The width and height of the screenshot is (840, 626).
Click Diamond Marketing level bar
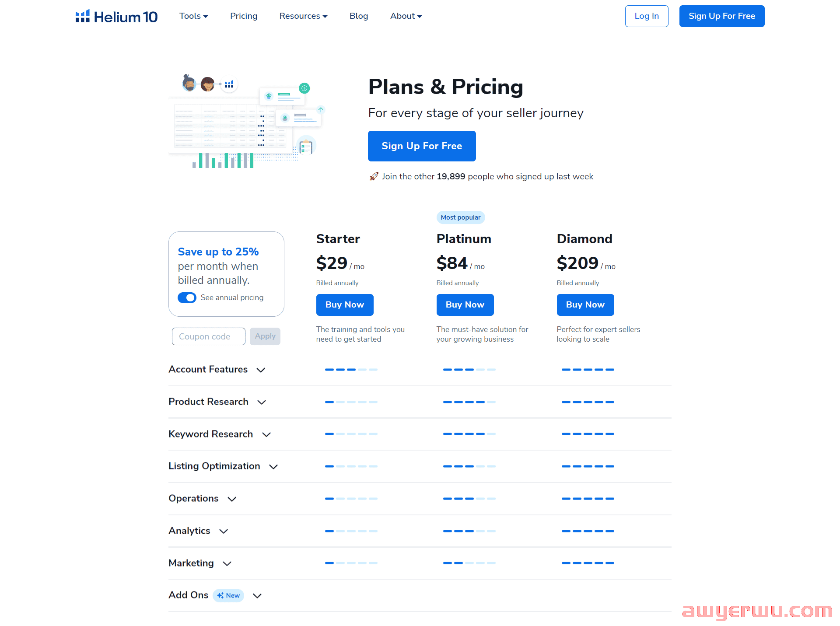[588, 563]
